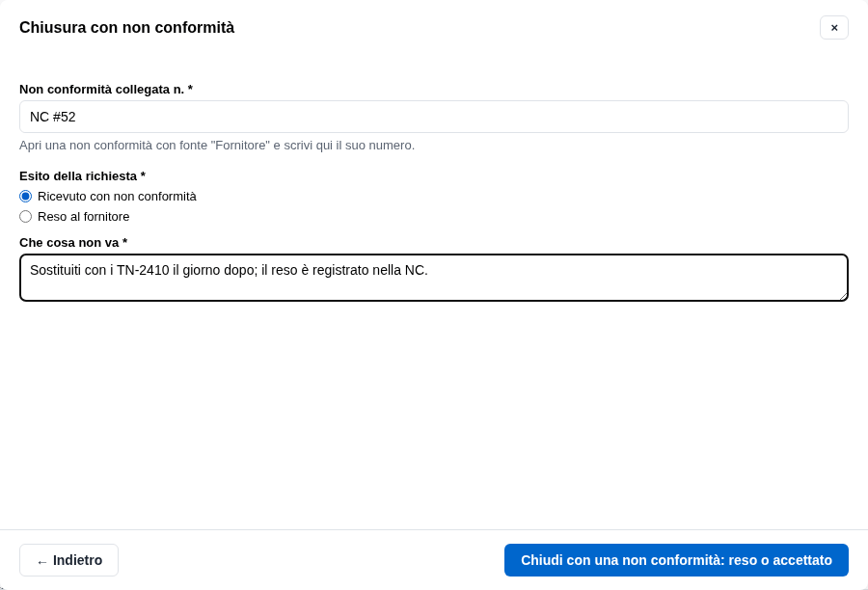Click the 'Non conformità collegata n.' field label
Viewport: 868px width, 590px height.
(x=106, y=89)
